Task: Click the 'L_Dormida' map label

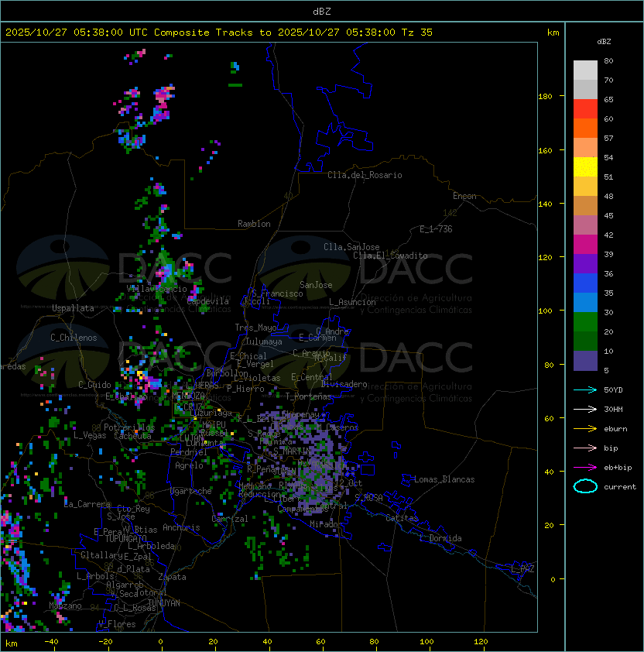Action: click(440, 538)
